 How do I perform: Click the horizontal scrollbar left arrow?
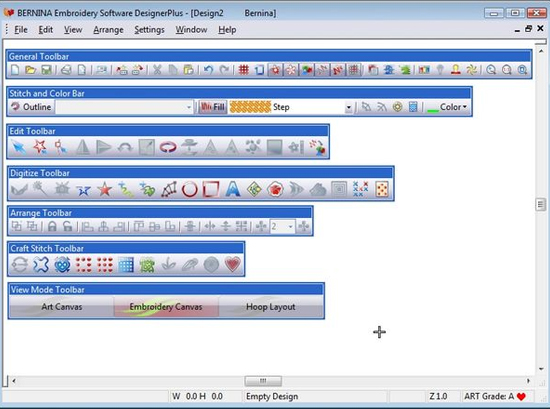[14, 381]
